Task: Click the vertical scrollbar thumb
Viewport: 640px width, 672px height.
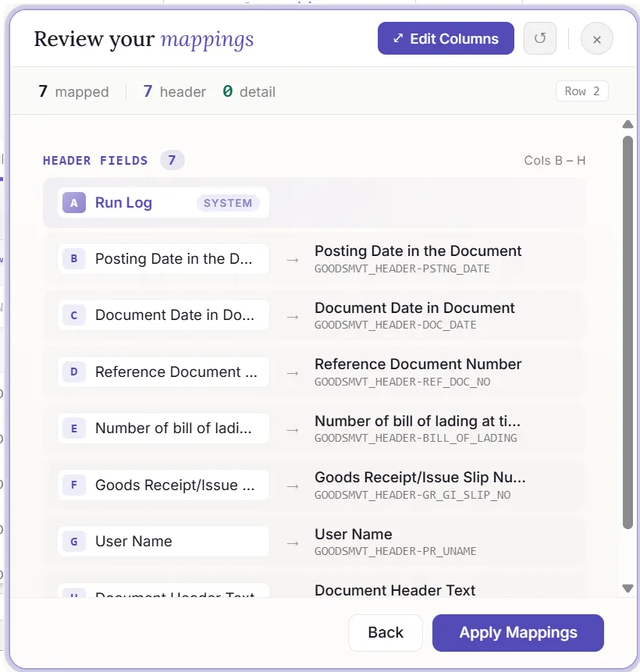Action: [628, 332]
